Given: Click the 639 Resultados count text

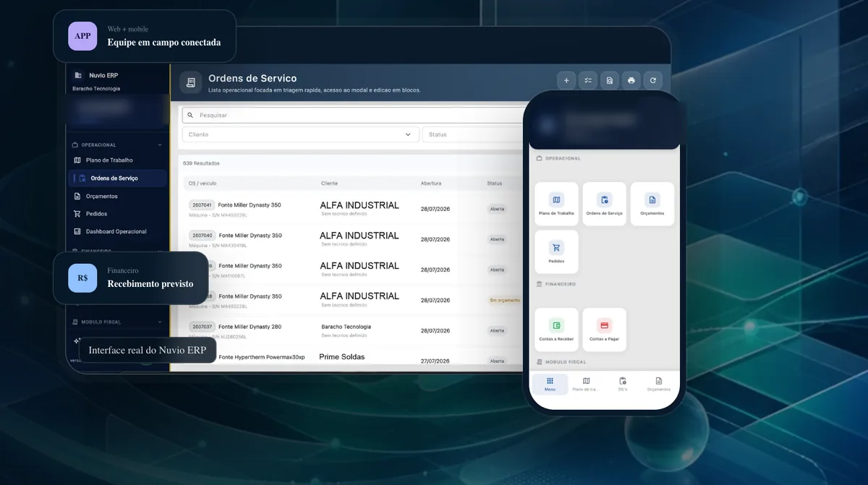Looking at the screenshot, I should point(201,163).
